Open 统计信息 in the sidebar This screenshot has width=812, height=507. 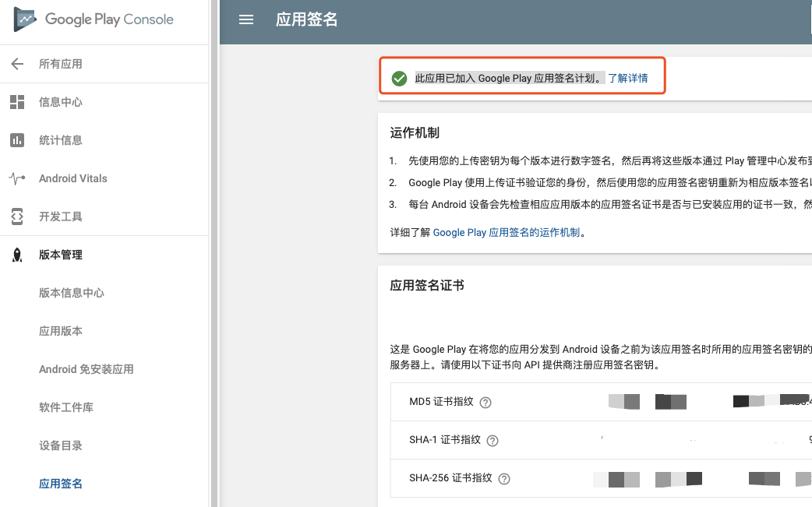coord(61,140)
